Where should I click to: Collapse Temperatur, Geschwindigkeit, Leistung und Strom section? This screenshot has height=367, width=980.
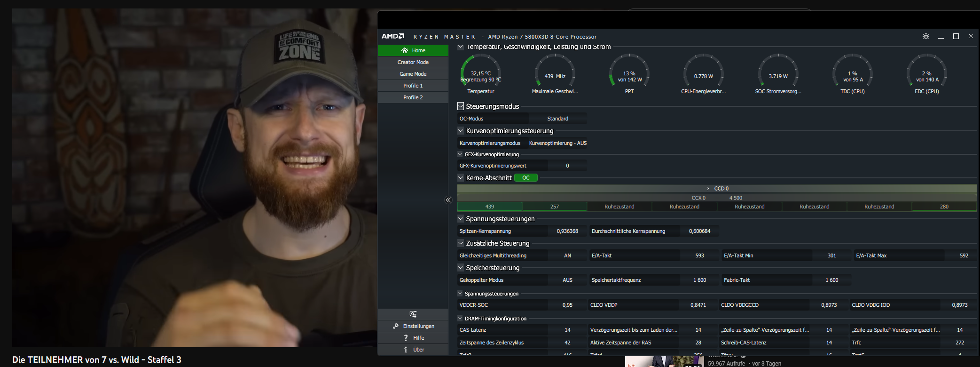pos(461,47)
